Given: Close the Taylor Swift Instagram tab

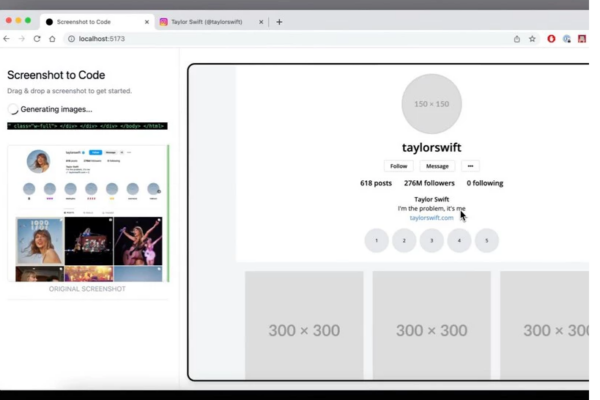Looking at the screenshot, I should click(x=261, y=22).
